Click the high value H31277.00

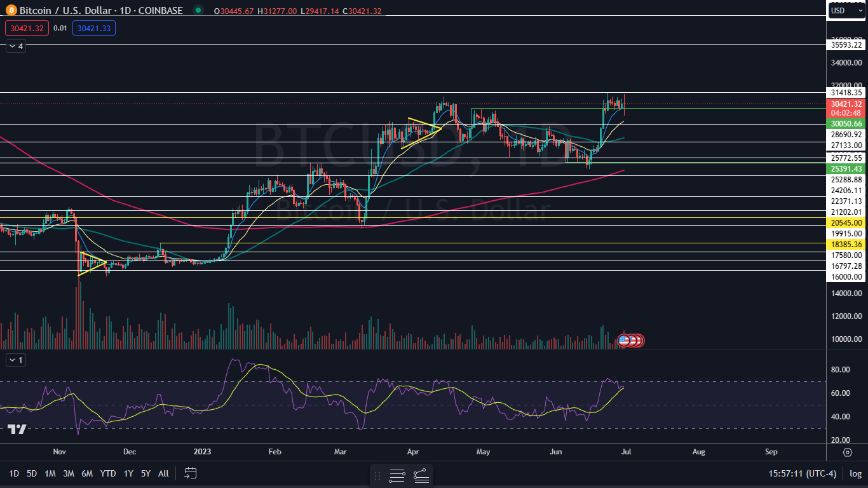[x=278, y=11]
